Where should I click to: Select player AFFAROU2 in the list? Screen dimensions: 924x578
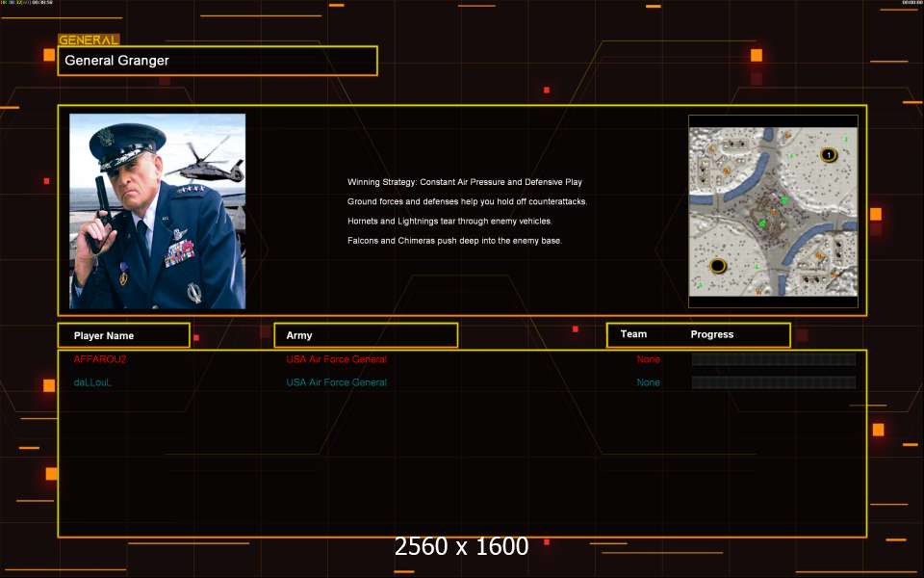[x=100, y=359]
